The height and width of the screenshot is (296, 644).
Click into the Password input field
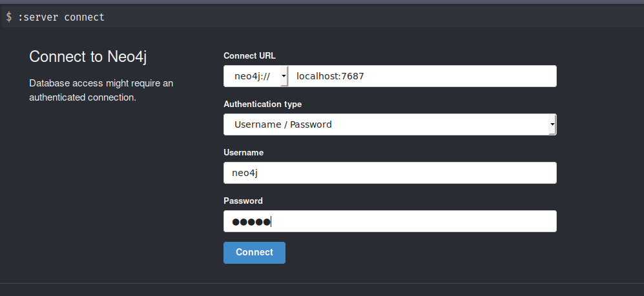[390, 221]
